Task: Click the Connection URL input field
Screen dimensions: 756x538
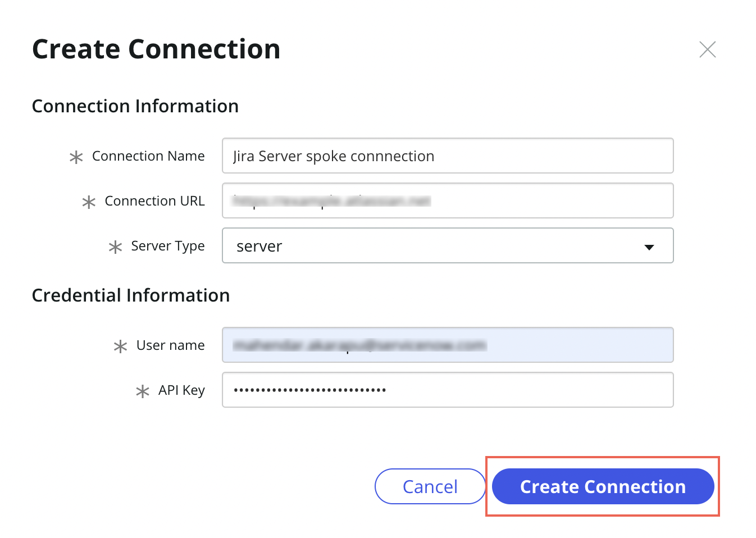Action: point(448,200)
